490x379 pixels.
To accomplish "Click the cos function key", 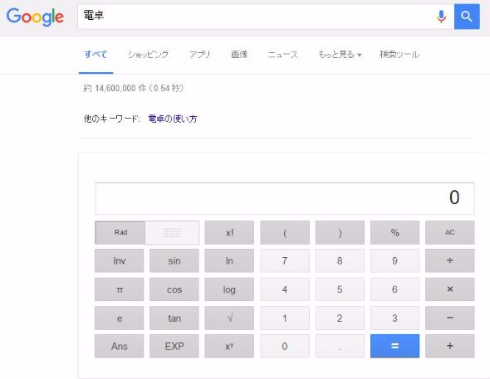I will [174, 289].
